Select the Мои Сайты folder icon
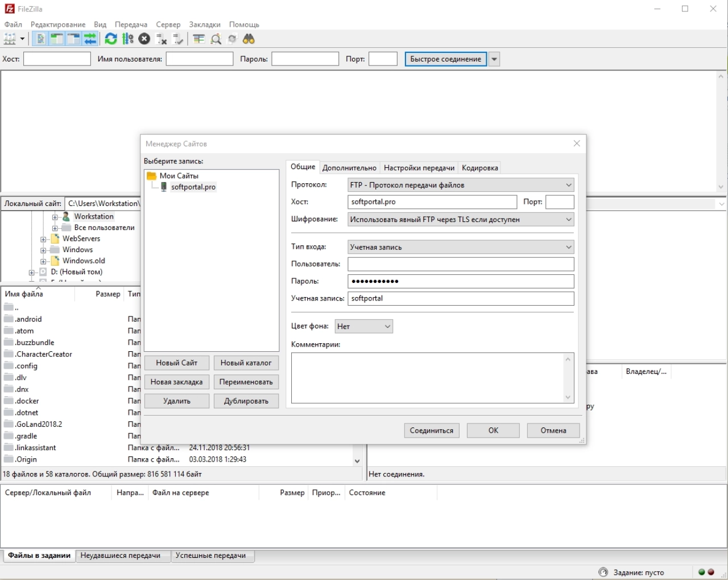 point(151,176)
